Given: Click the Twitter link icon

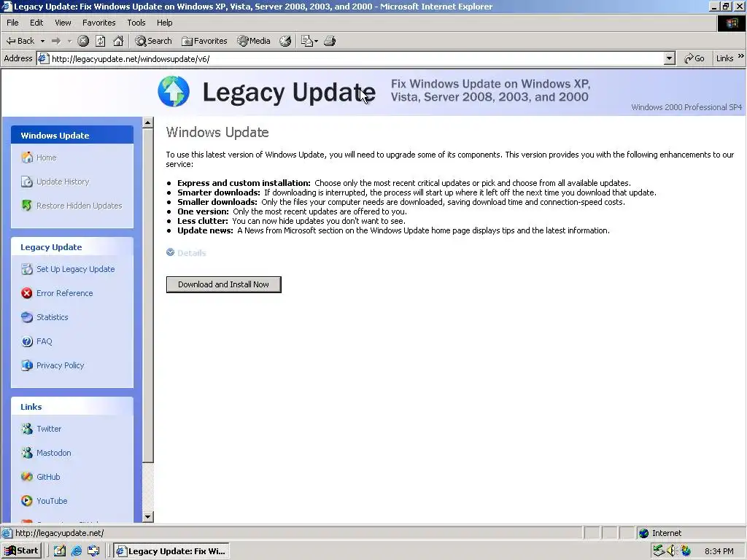Looking at the screenshot, I should tap(27, 429).
